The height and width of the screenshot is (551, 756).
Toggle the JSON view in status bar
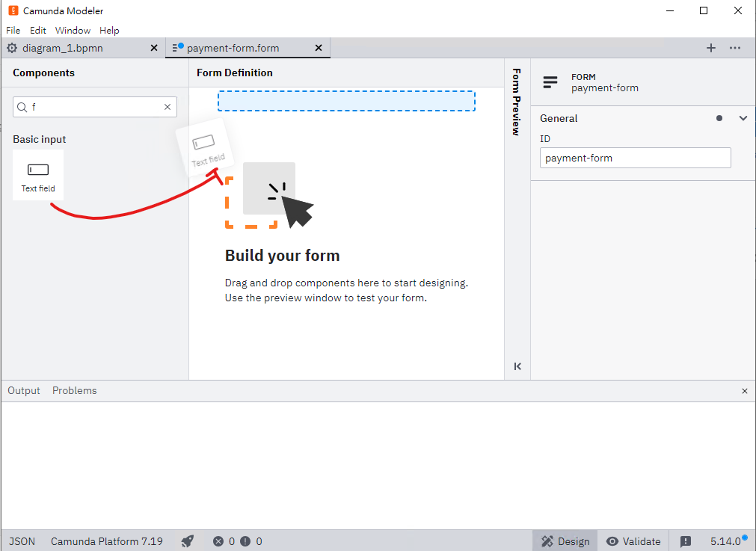pos(22,541)
